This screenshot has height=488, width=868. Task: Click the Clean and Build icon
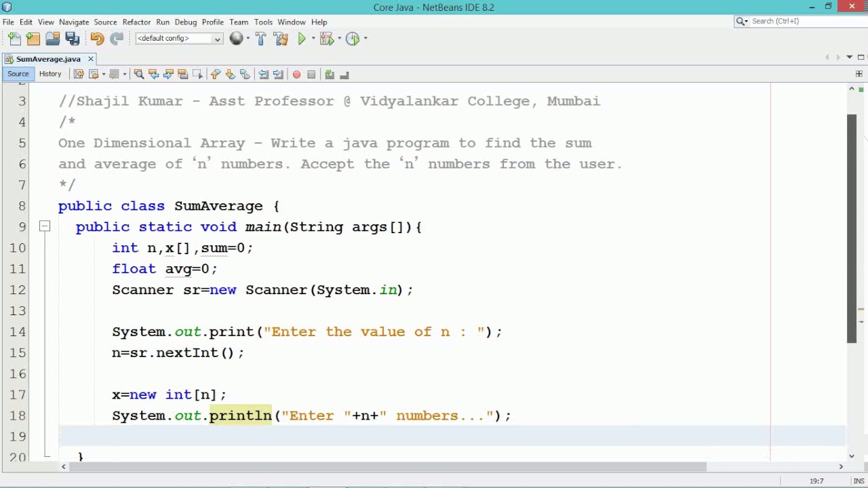tap(281, 39)
